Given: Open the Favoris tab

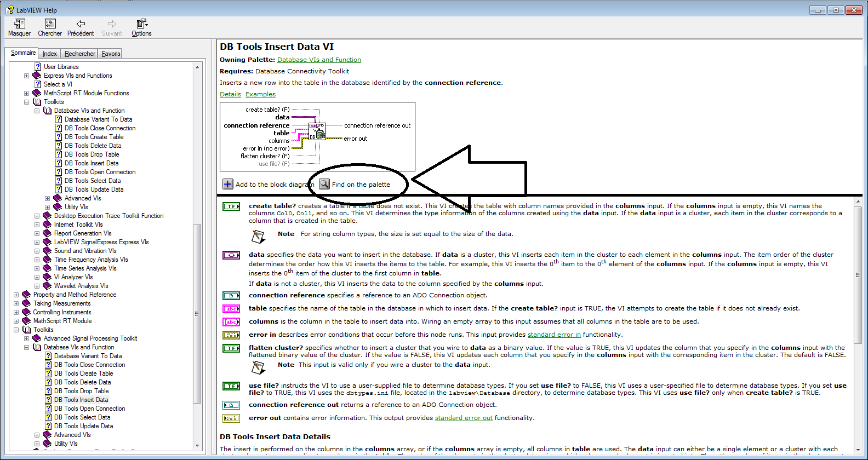Looking at the screenshot, I should pos(111,54).
